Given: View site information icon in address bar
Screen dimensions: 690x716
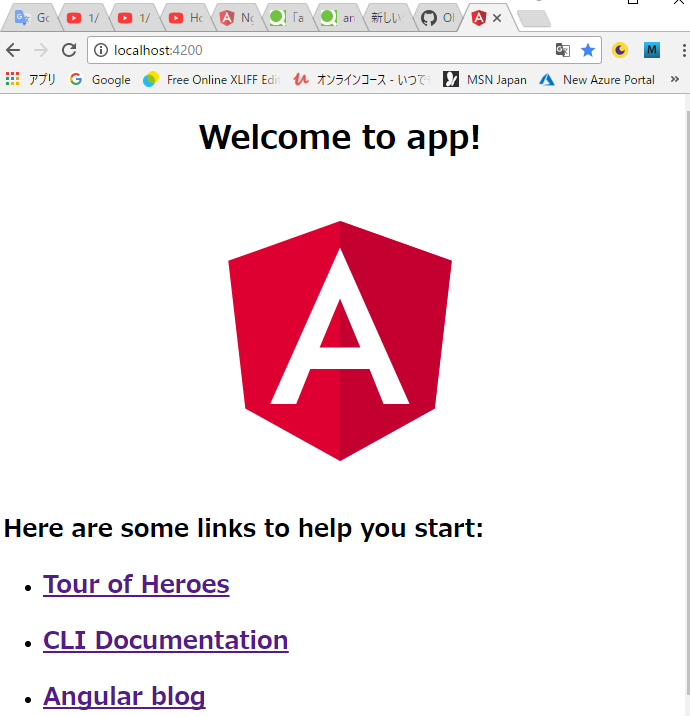Looking at the screenshot, I should (x=101, y=50).
